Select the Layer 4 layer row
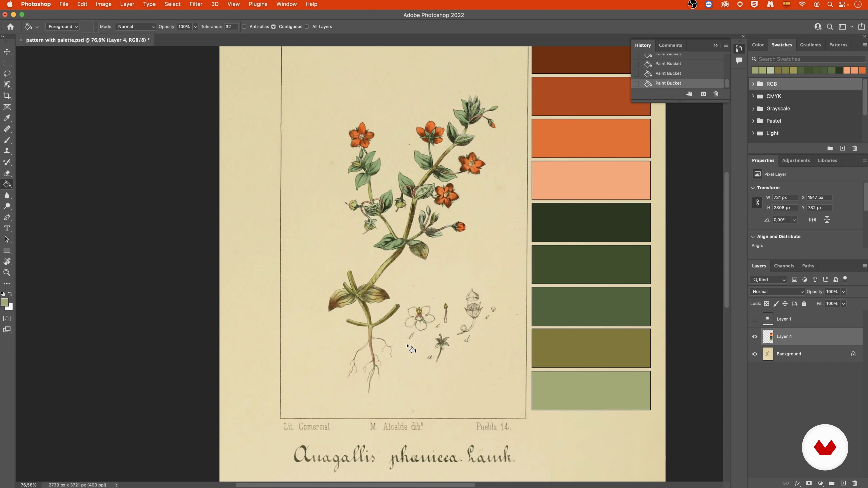Viewport: 868px width, 488px height. pyautogui.click(x=806, y=336)
